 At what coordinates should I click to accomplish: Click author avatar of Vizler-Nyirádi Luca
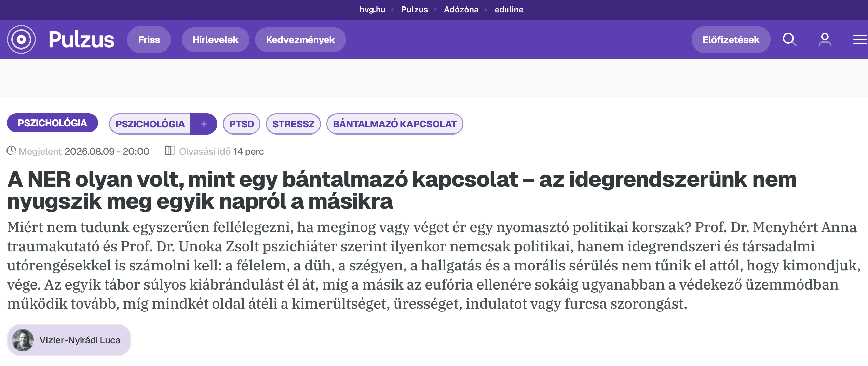coord(23,340)
